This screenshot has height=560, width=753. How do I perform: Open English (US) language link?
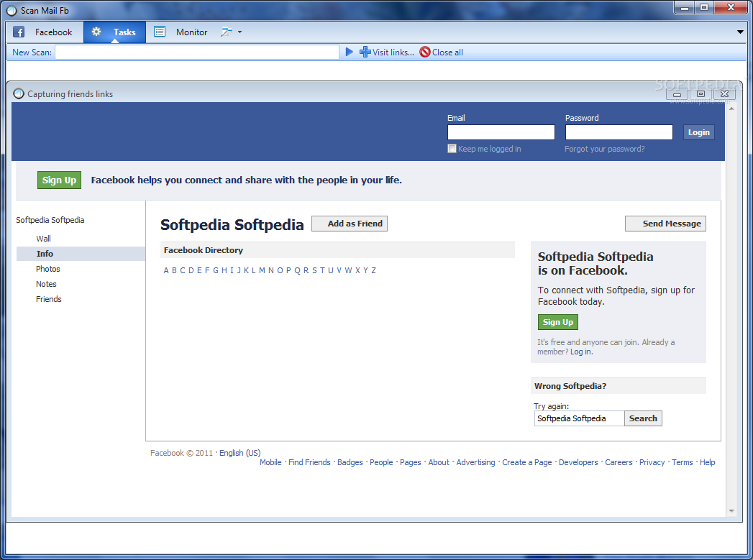pos(240,453)
